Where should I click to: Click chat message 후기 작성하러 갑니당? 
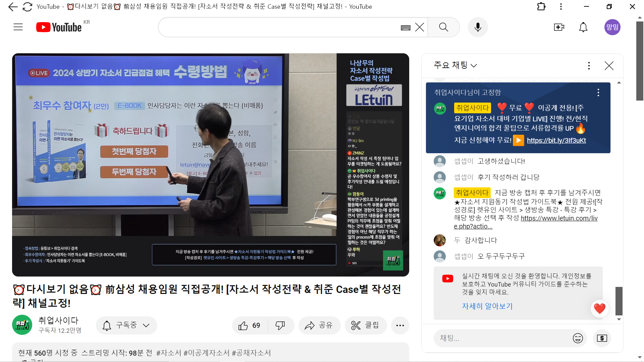pyautogui.click(x=508, y=177)
